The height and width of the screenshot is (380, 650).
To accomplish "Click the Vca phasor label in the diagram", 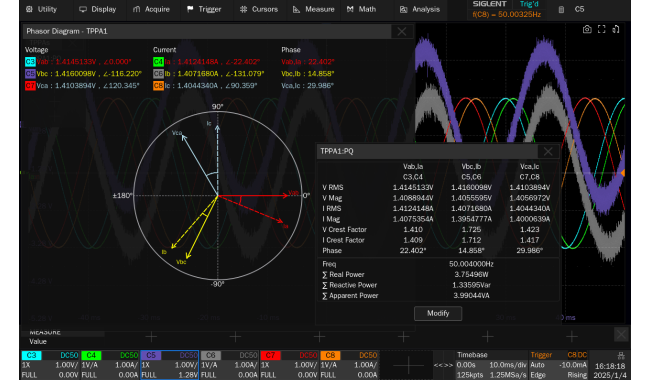I will click(x=177, y=133).
